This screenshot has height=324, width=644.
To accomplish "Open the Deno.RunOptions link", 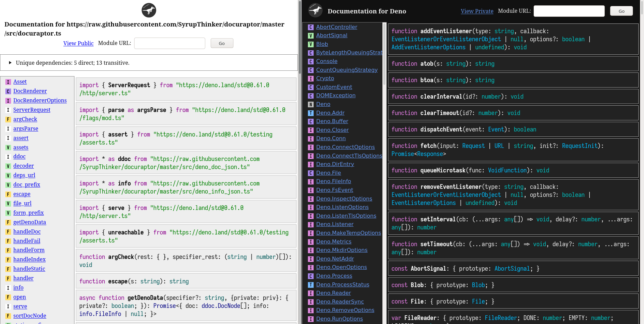I will click(x=339, y=319).
